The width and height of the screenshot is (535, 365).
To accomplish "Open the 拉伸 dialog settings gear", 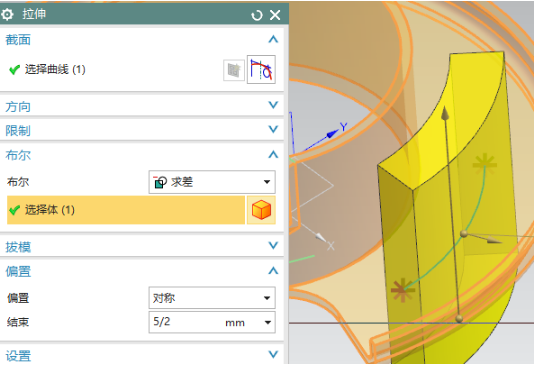I will (7, 14).
